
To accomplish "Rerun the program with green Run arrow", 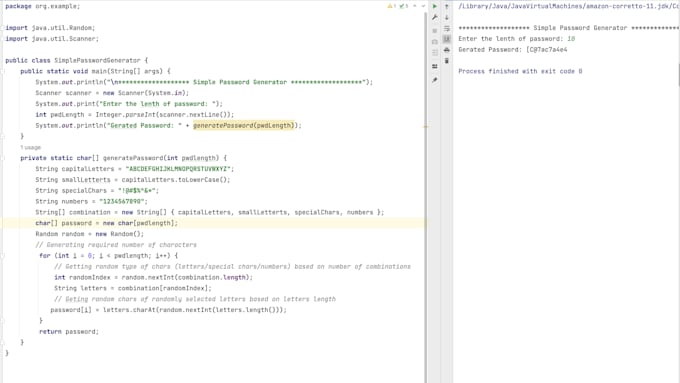I will (x=435, y=7).
